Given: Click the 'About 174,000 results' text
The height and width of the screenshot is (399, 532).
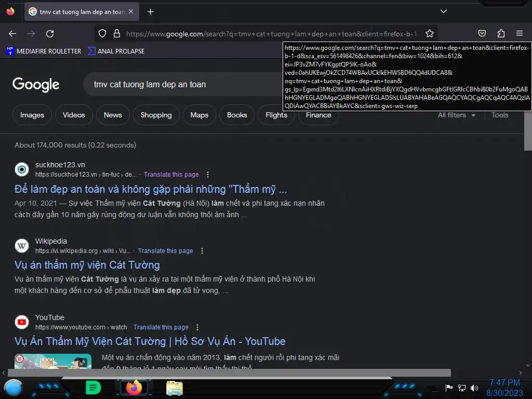Looking at the screenshot, I should [75, 145].
